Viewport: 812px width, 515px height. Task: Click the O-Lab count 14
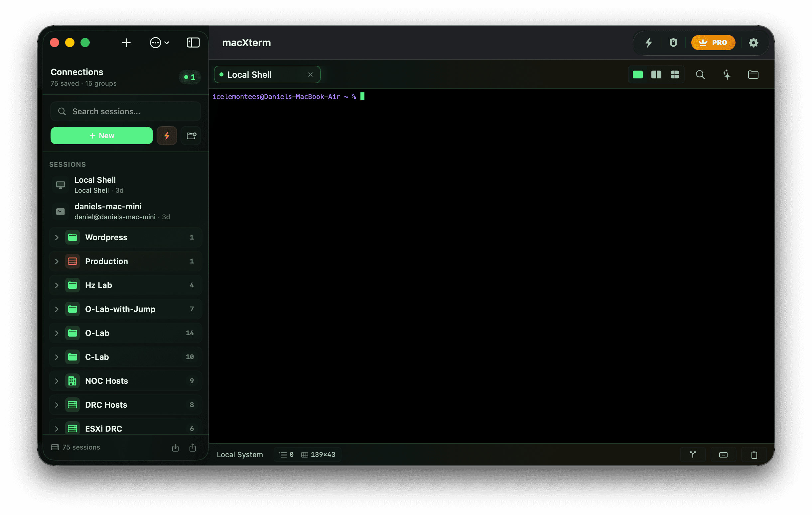[190, 333]
